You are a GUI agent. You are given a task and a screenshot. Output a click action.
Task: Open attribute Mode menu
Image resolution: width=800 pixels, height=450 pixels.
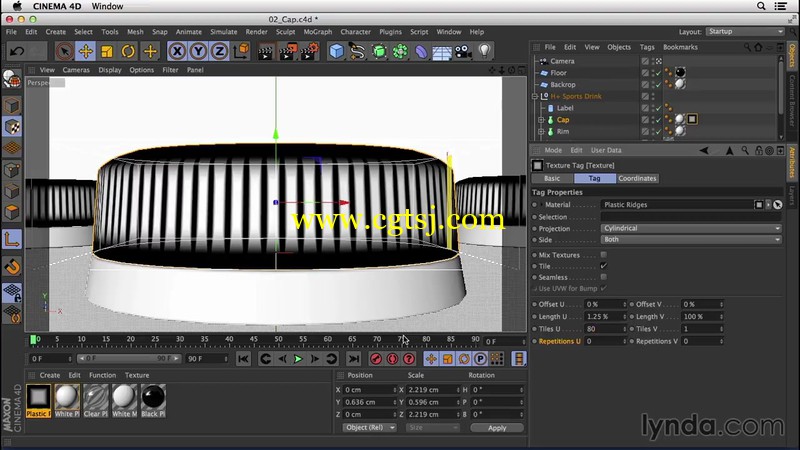tap(553, 151)
